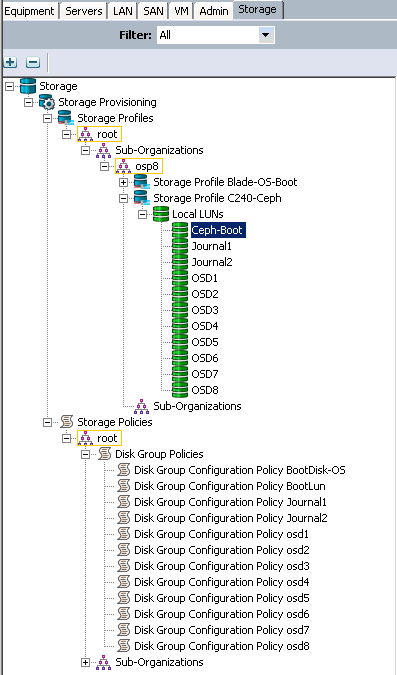Click the BootLun policy scroll icon

(x=124, y=486)
